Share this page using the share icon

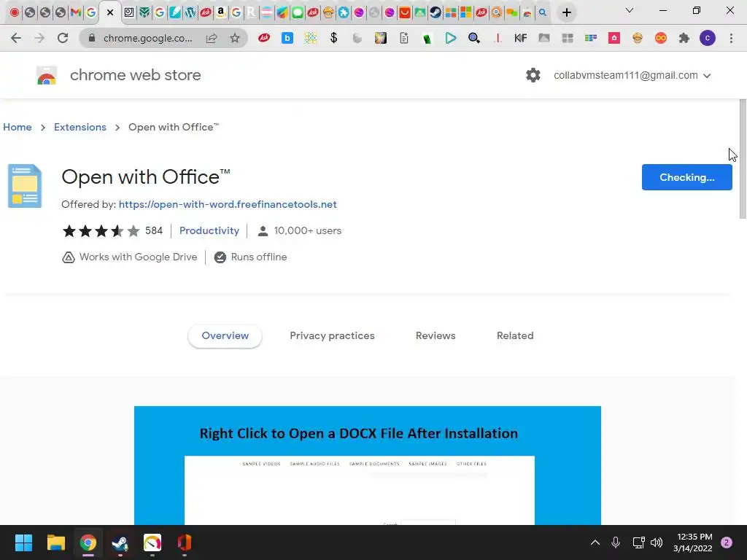[x=212, y=38]
